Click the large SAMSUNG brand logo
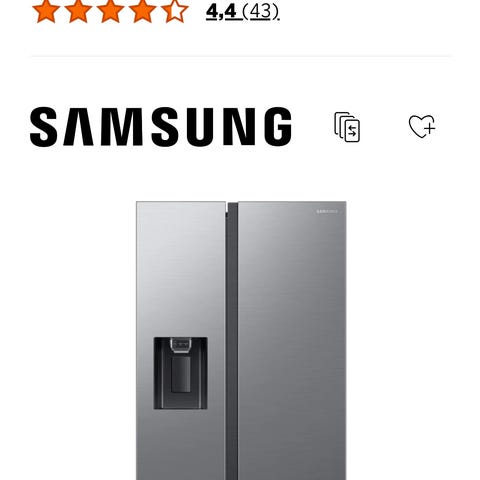The height and width of the screenshot is (480, 480). coord(161,127)
